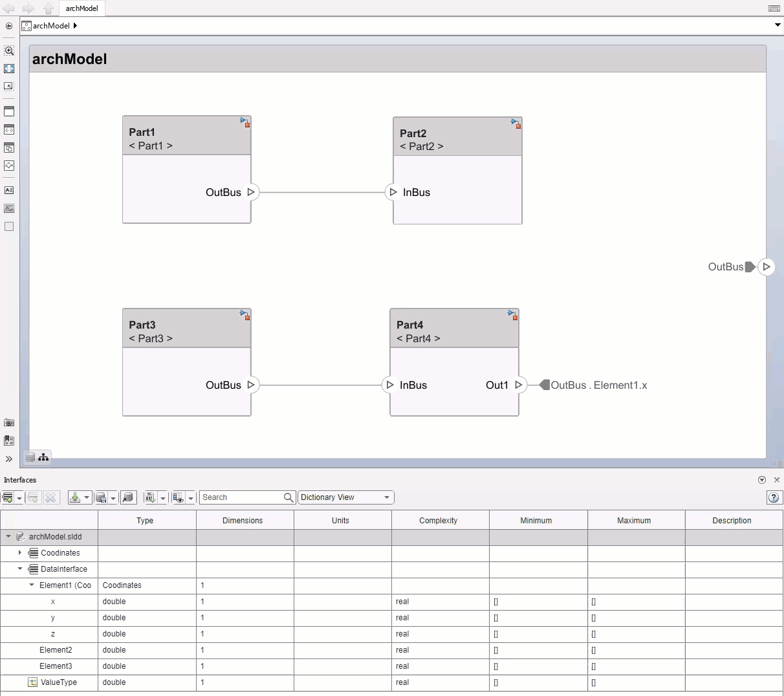Toggle the interfaces grid icon at canvas bottom
784x696 pixels.
click(30, 457)
